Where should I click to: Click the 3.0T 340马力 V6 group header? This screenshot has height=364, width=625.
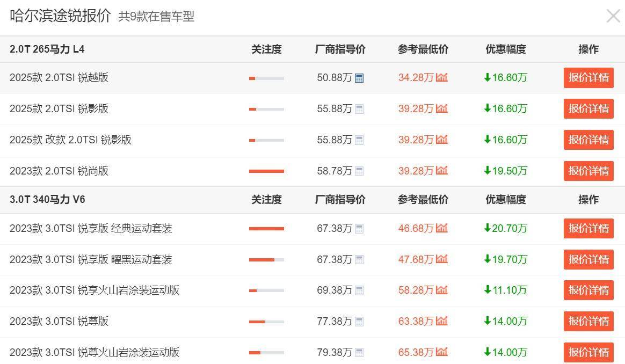tap(47, 200)
